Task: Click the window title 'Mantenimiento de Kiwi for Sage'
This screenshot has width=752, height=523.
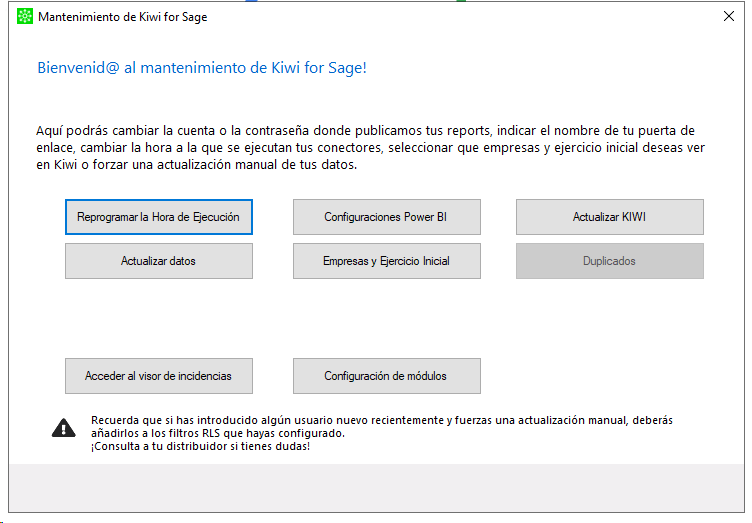Action: tap(123, 17)
